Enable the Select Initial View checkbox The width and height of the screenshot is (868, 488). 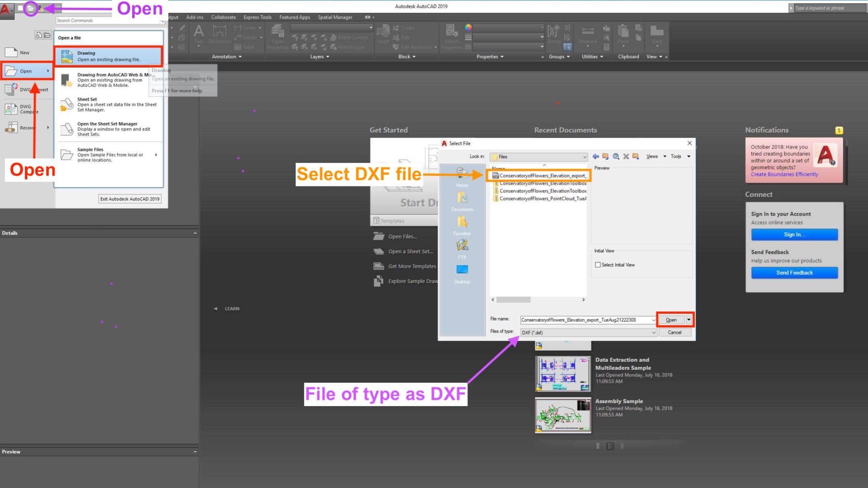pos(598,265)
